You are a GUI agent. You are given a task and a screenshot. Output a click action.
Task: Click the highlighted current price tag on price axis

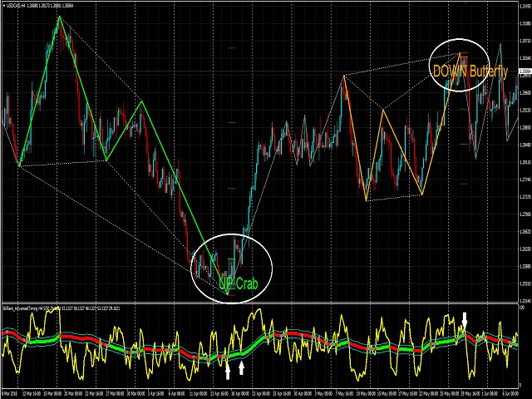pos(525,71)
